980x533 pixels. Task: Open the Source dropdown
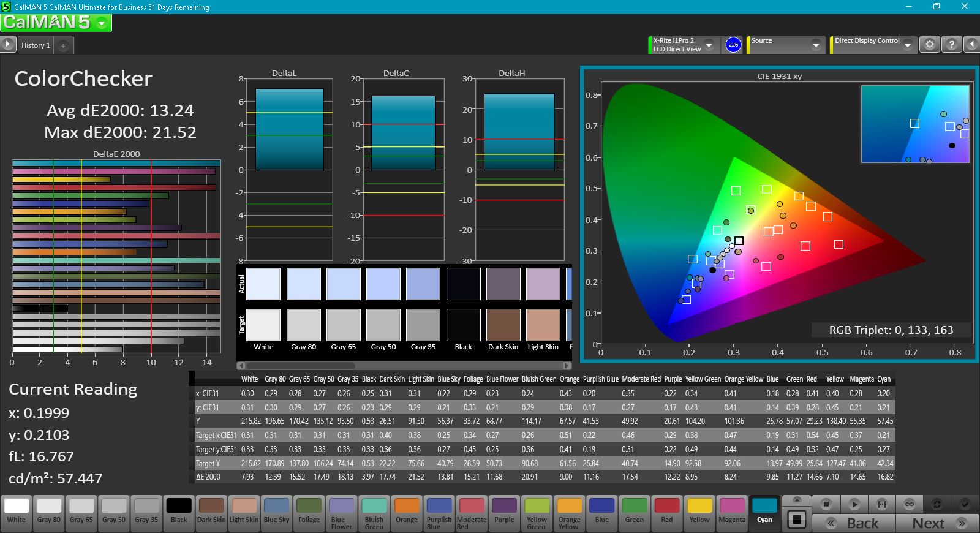[816, 45]
